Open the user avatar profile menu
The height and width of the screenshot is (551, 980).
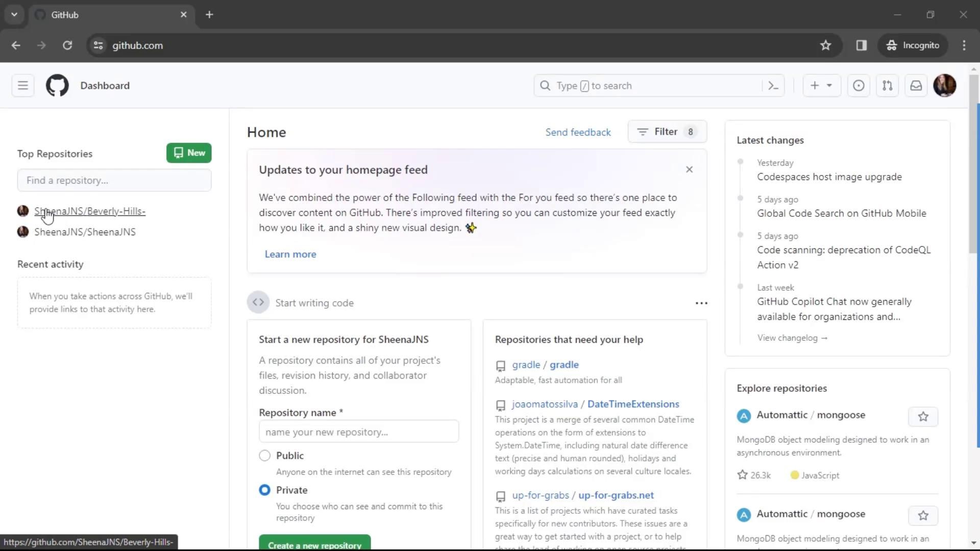click(x=944, y=86)
